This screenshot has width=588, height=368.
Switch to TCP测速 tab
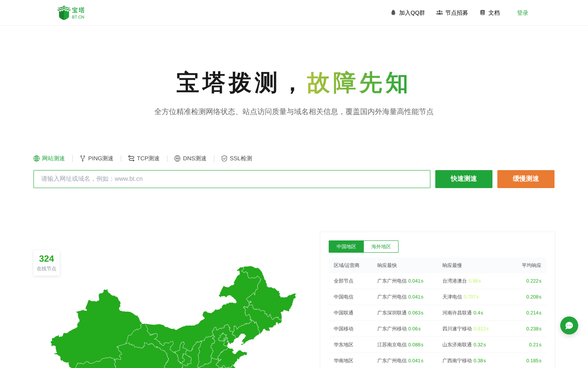click(x=144, y=159)
